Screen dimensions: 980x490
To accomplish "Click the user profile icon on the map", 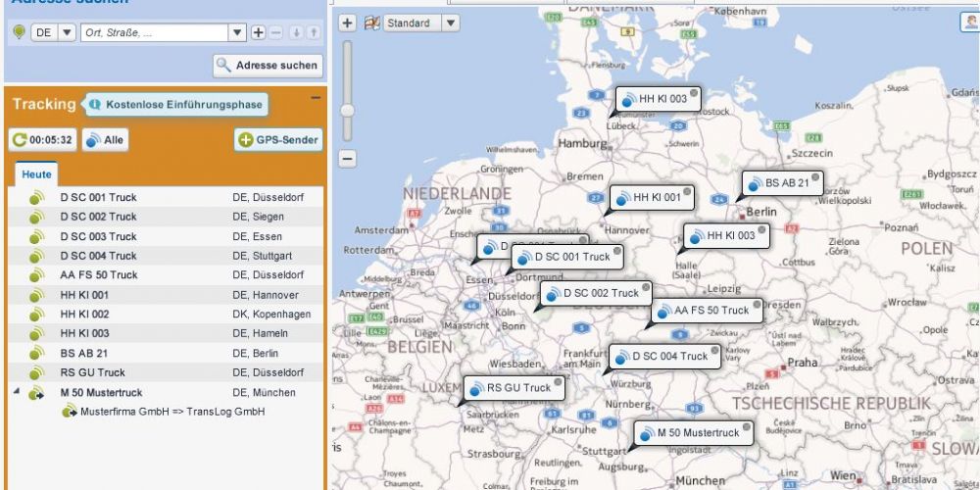I will pos(969,24).
